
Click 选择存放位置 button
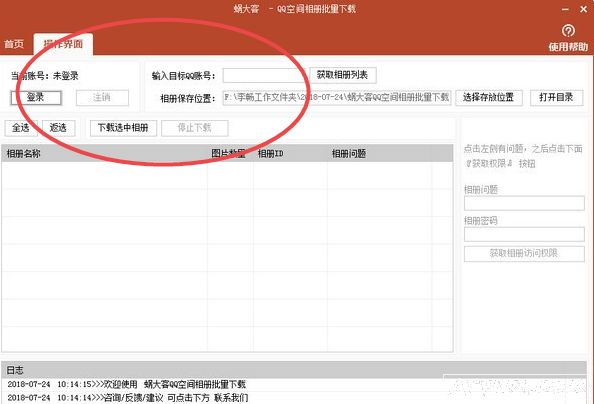[x=488, y=98]
